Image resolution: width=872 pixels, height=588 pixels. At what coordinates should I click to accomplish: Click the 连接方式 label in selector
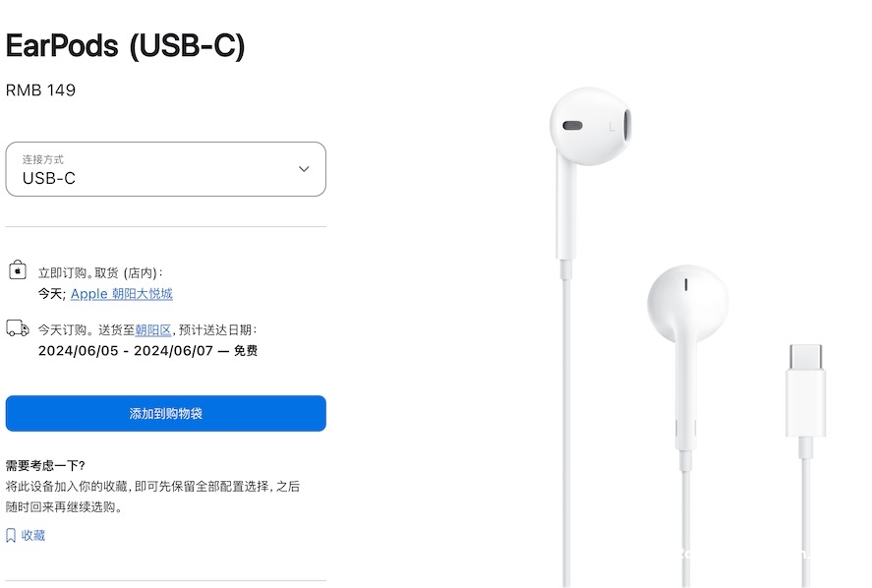43,159
